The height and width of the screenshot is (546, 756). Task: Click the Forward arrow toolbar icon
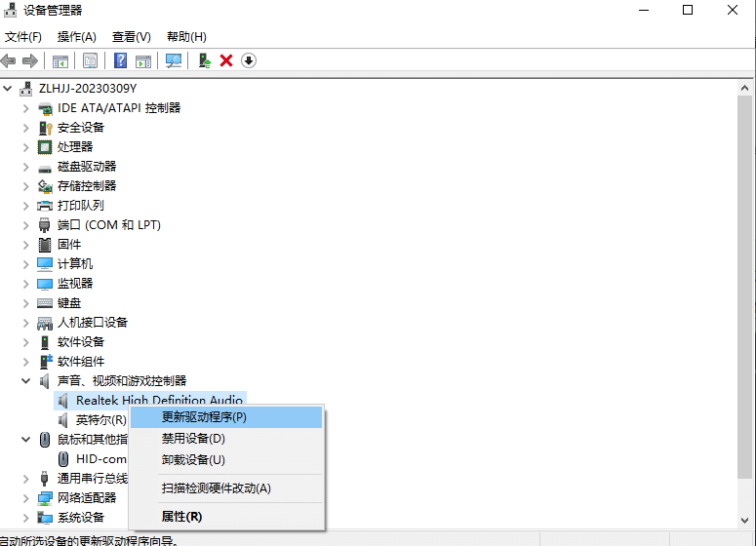click(30, 60)
